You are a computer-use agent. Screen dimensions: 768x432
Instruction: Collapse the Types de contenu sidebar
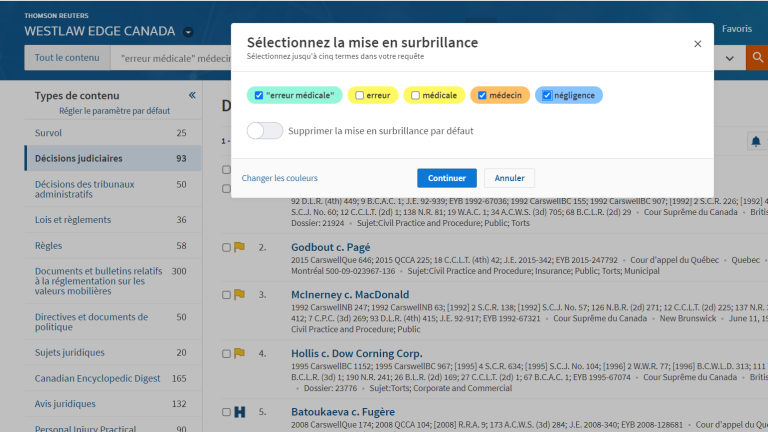tap(192, 95)
